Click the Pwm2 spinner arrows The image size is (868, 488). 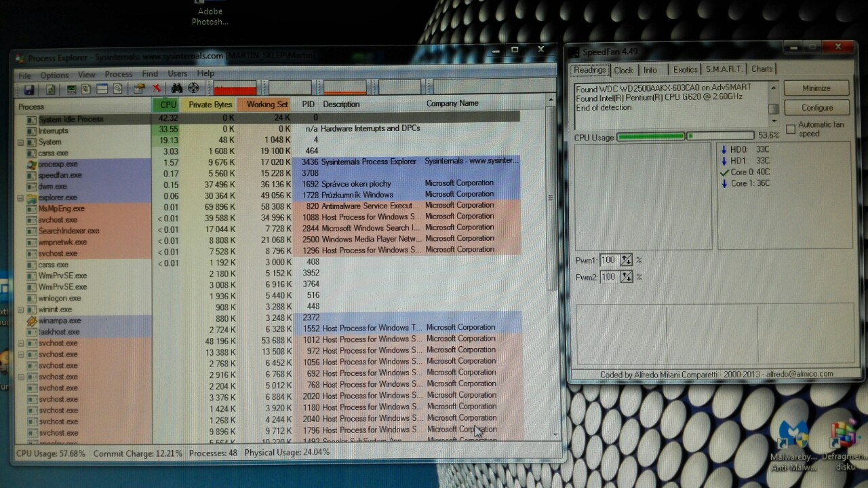coord(626,276)
